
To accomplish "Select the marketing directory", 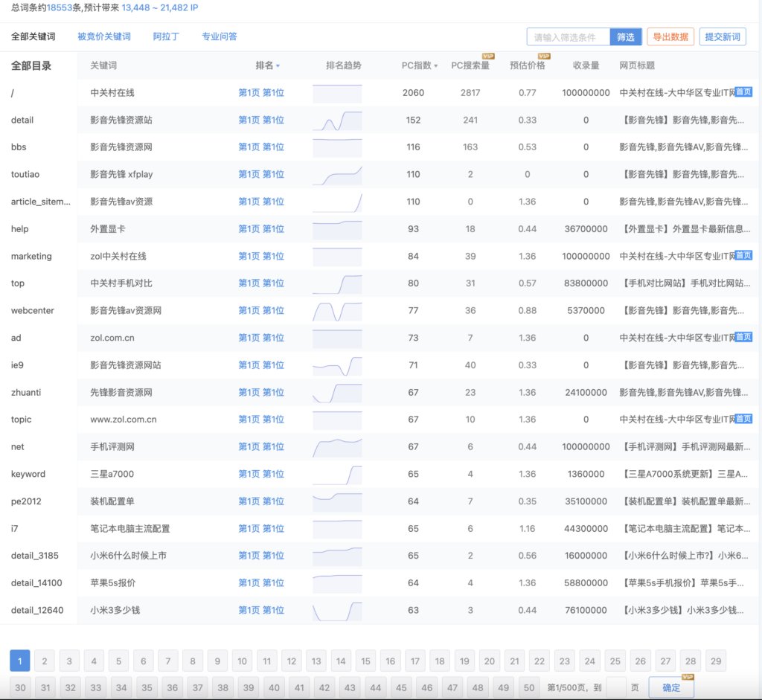I will (31, 256).
